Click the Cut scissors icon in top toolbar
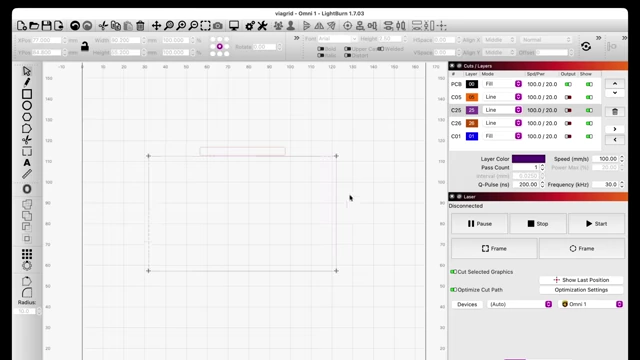This screenshot has height=360, width=640. coord(103,26)
